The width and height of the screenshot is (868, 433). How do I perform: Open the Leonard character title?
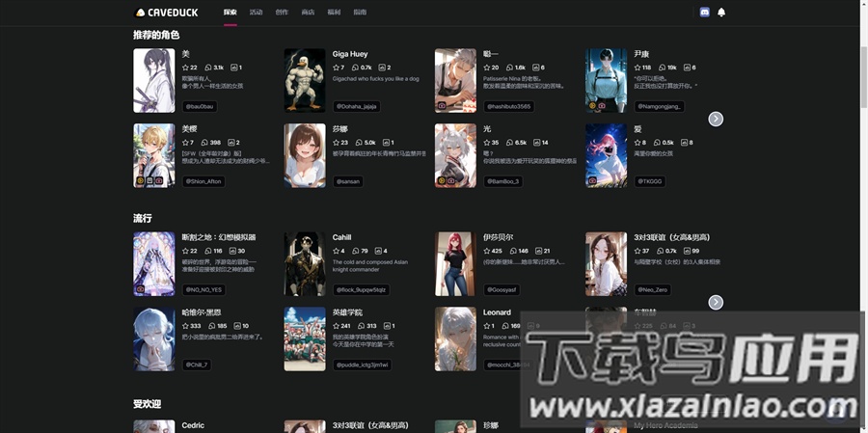click(497, 312)
